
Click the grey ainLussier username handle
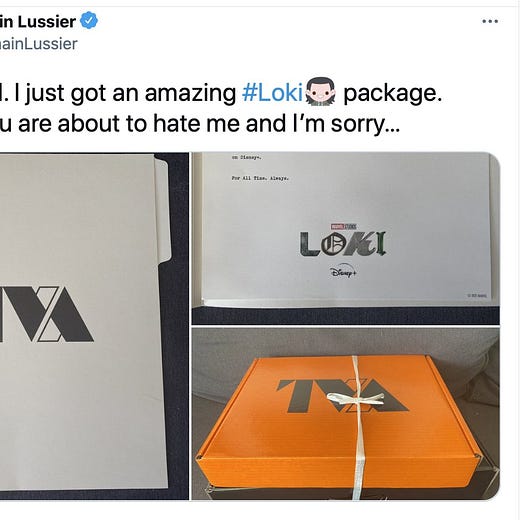[38, 44]
